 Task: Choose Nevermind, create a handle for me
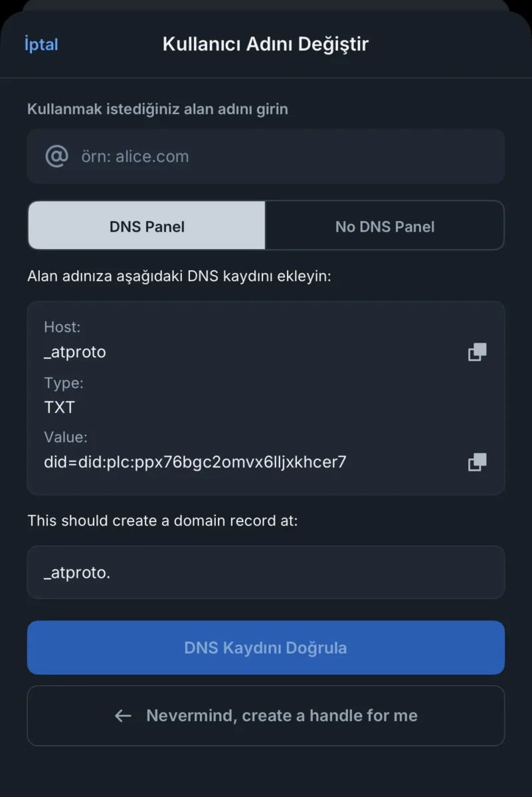tap(266, 715)
